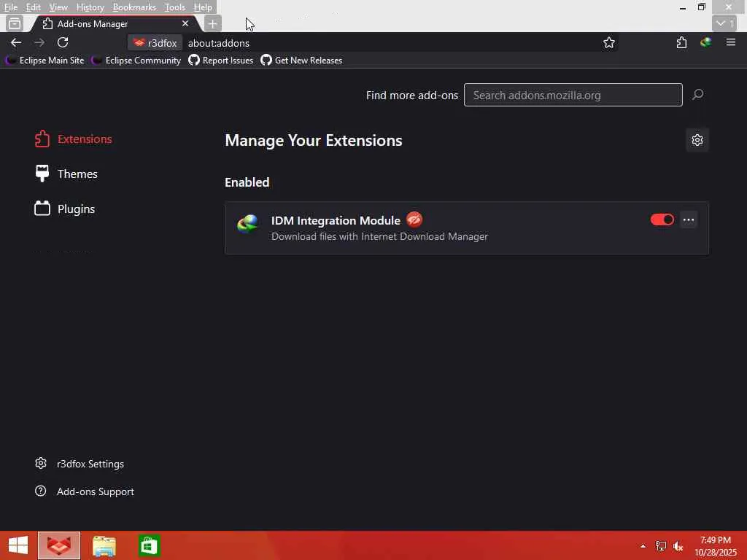Click the search magnifier for add-ons
Viewport: 747px width, 560px height.
point(698,95)
